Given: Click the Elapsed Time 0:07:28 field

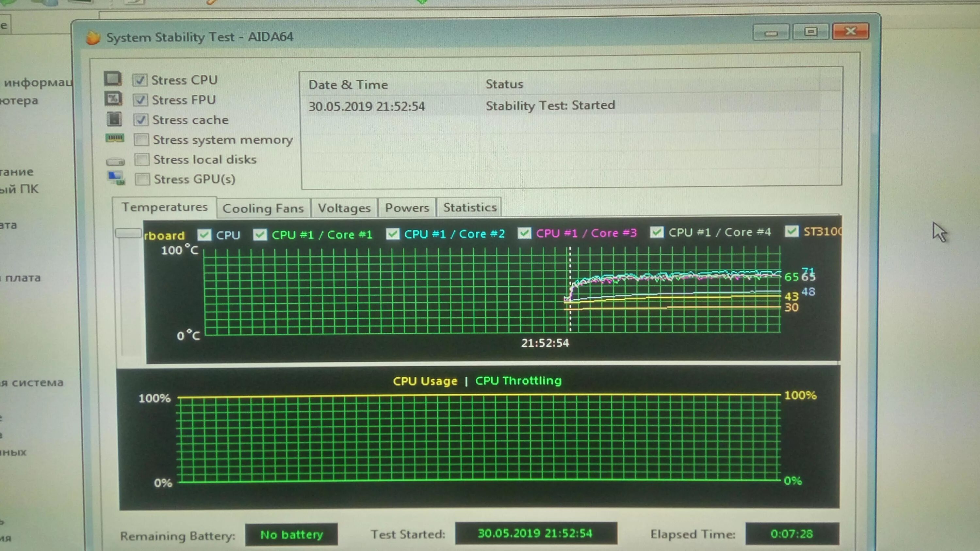Looking at the screenshot, I should pyautogui.click(x=792, y=534).
